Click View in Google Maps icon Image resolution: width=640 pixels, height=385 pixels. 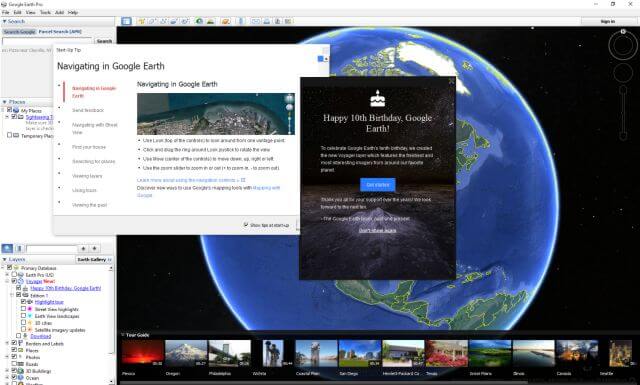coord(289,21)
